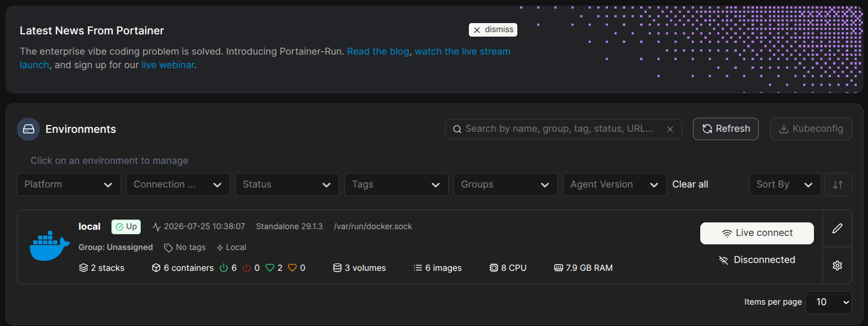This screenshot has height=326, width=868.
Task: Click the 3 volumes database icon
Action: [337, 268]
